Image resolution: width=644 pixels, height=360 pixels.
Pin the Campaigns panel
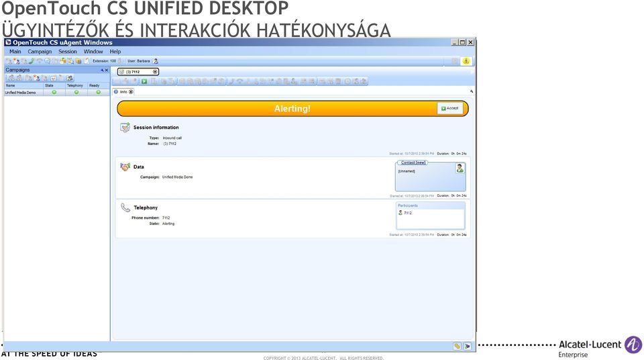[102, 71]
